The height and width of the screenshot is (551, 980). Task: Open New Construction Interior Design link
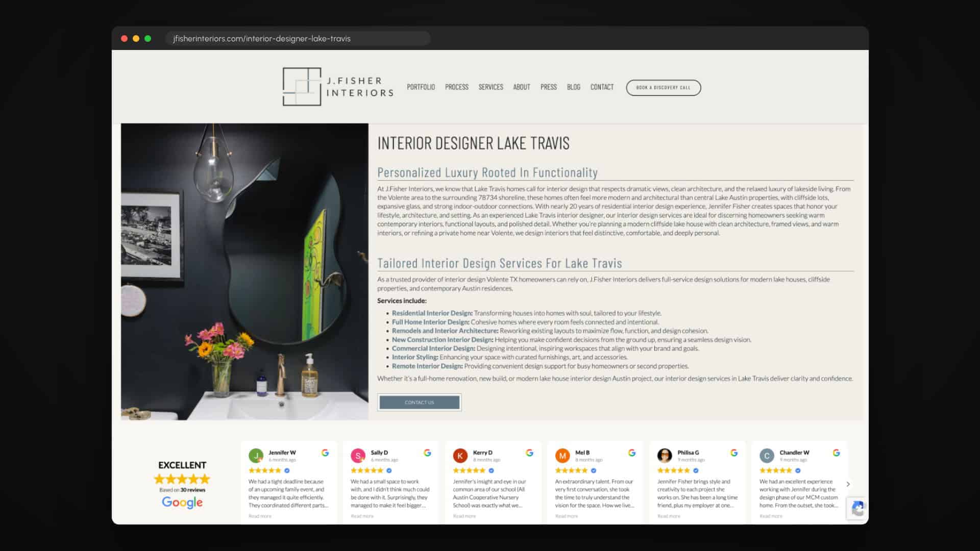(442, 340)
